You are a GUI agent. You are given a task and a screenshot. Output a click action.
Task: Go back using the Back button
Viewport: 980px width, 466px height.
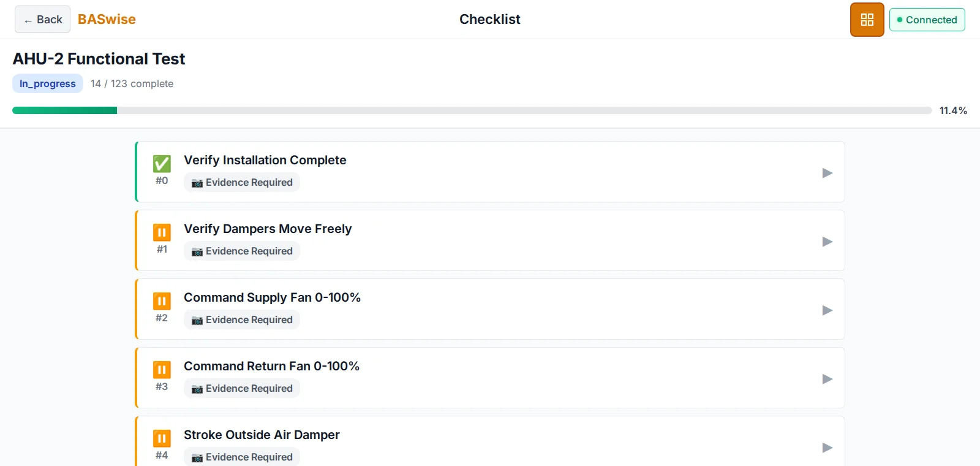click(42, 20)
